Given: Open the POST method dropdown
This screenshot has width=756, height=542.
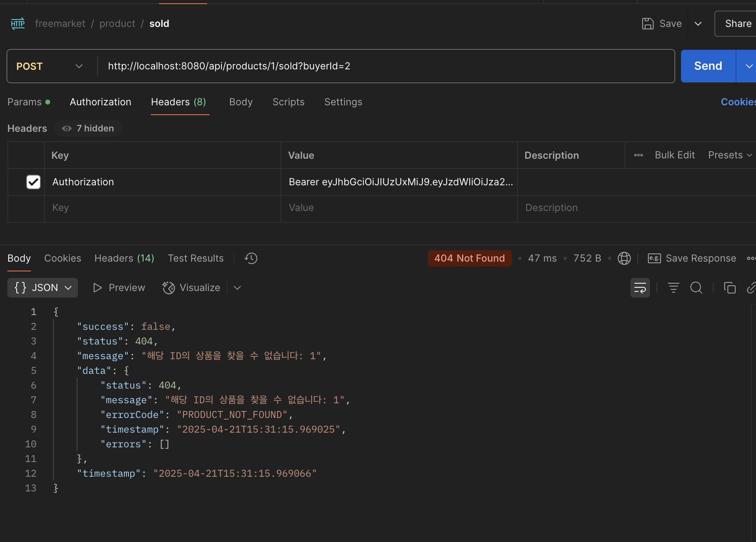Looking at the screenshot, I should coord(49,66).
